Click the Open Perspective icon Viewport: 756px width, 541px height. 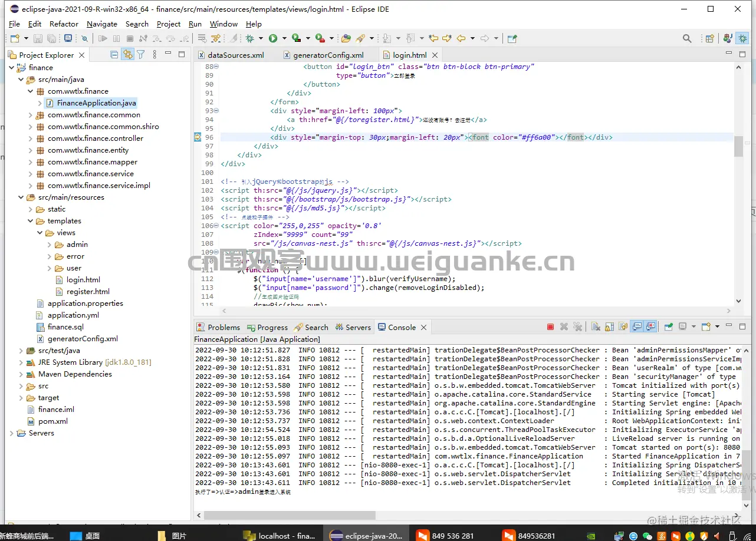(710, 38)
